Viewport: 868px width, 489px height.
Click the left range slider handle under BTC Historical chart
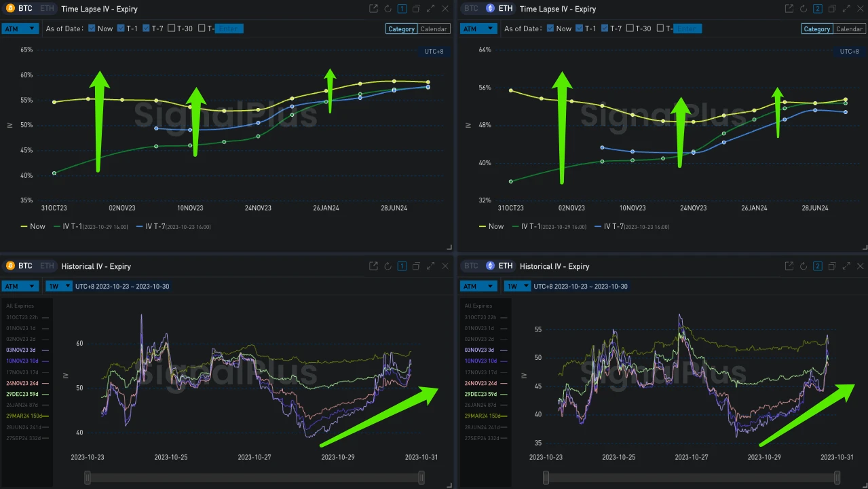pos(88,478)
